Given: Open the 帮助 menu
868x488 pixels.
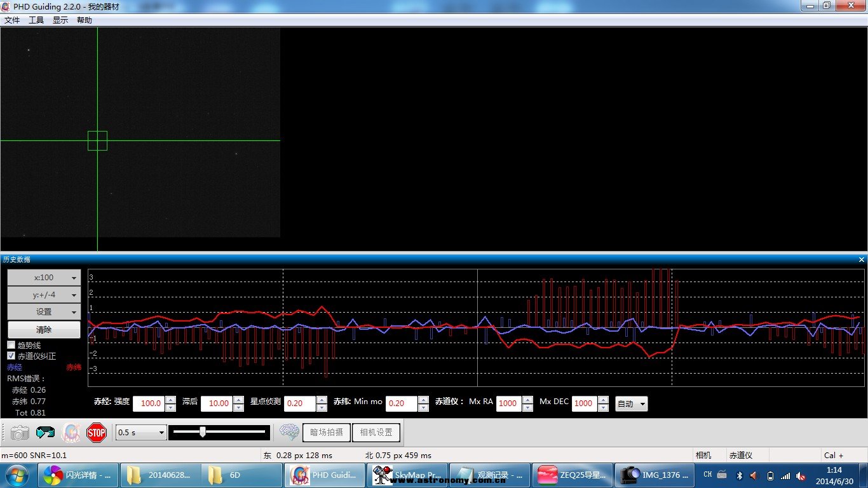Looking at the screenshot, I should (85, 20).
